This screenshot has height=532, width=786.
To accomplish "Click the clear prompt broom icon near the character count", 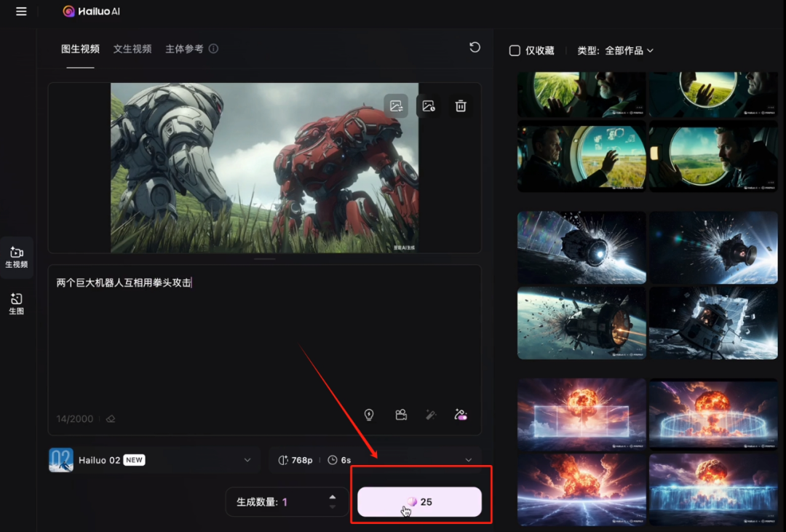I will (x=110, y=418).
